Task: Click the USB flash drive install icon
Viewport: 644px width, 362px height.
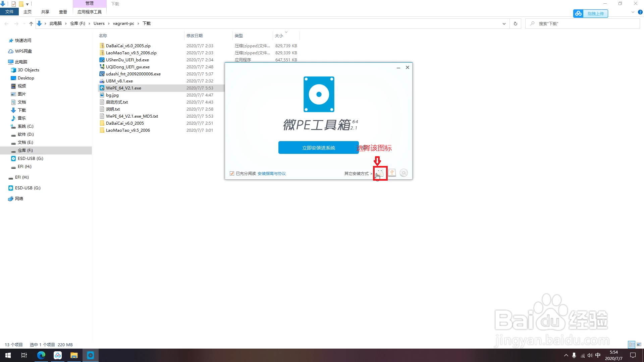Action: click(380, 173)
